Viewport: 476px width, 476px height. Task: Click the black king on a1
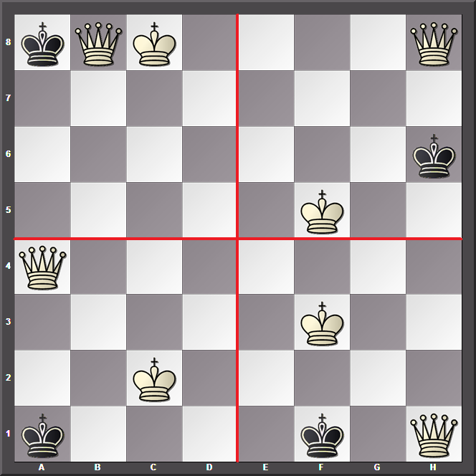pyautogui.click(x=42, y=434)
